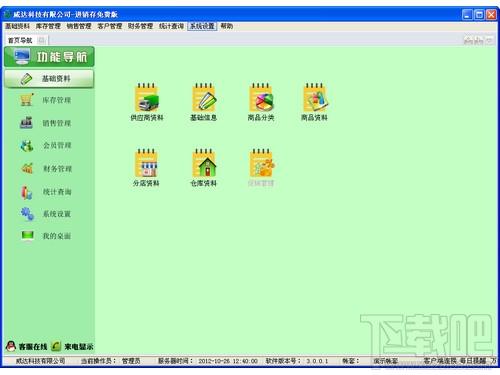500x375 pixels.
Task: Open 仓库资料 warehouse house icon
Action: coord(204,163)
